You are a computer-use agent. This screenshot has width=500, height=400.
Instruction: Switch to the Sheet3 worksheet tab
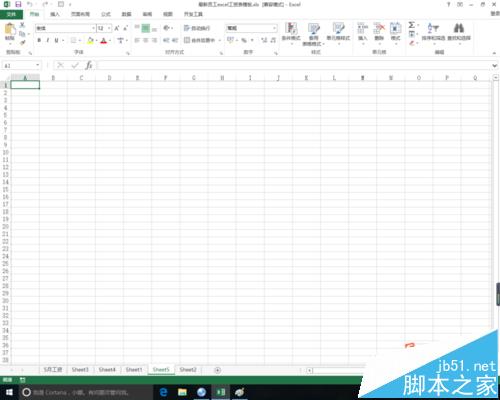tap(80, 370)
